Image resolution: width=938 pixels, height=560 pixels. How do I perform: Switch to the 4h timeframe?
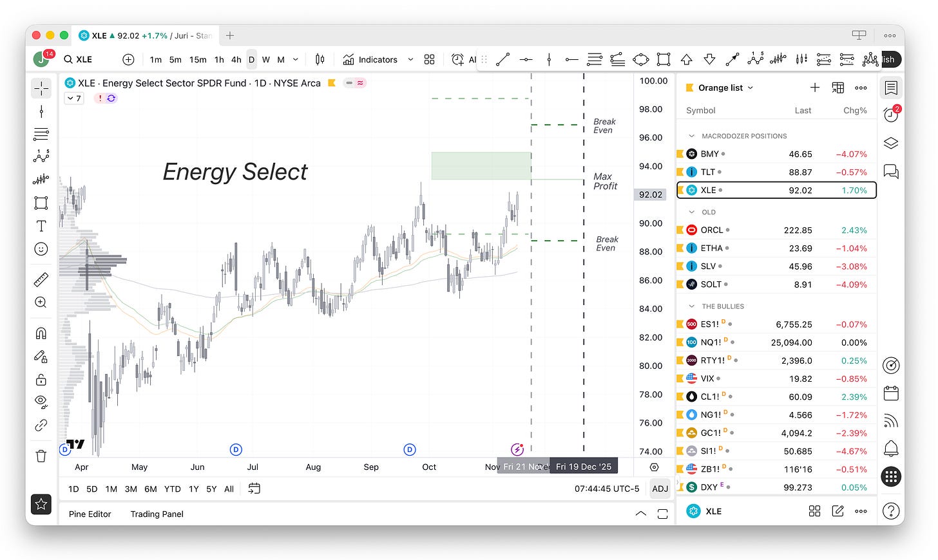(236, 59)
